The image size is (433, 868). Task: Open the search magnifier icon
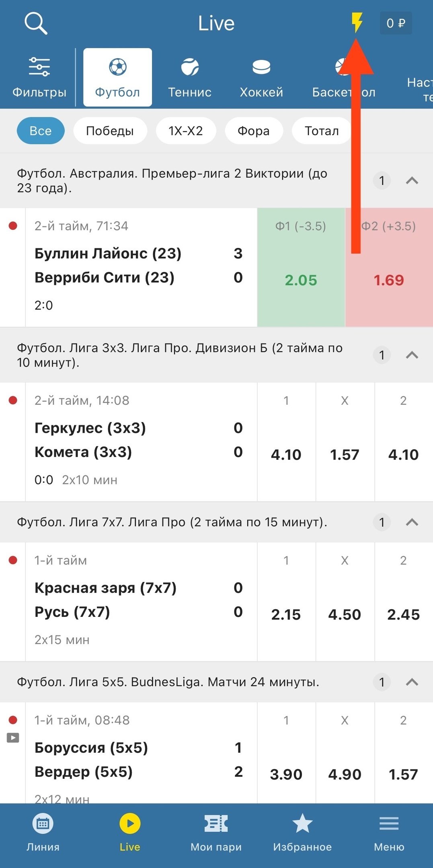36,23
